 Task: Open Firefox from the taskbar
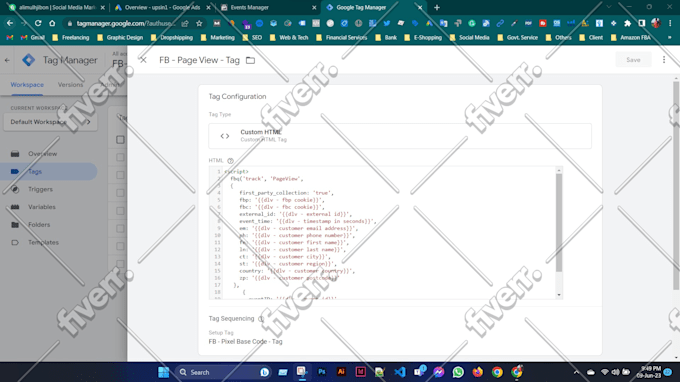click(477, 372)
